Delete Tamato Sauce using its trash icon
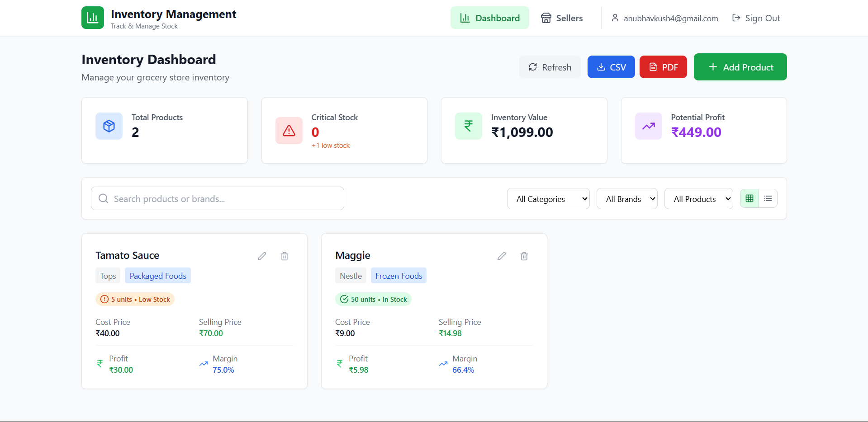Viewport: 868px width, 422px height. point(285,256)
